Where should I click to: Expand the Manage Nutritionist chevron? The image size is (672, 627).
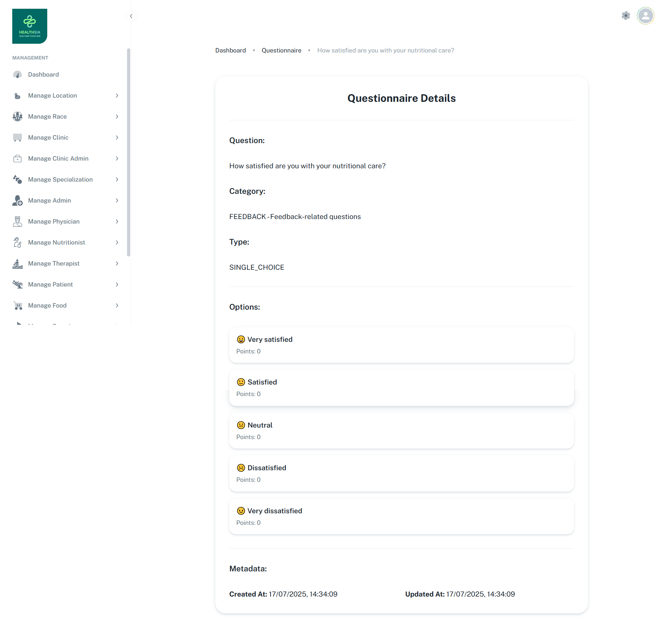pyautogui.click(x=117, y=242)
